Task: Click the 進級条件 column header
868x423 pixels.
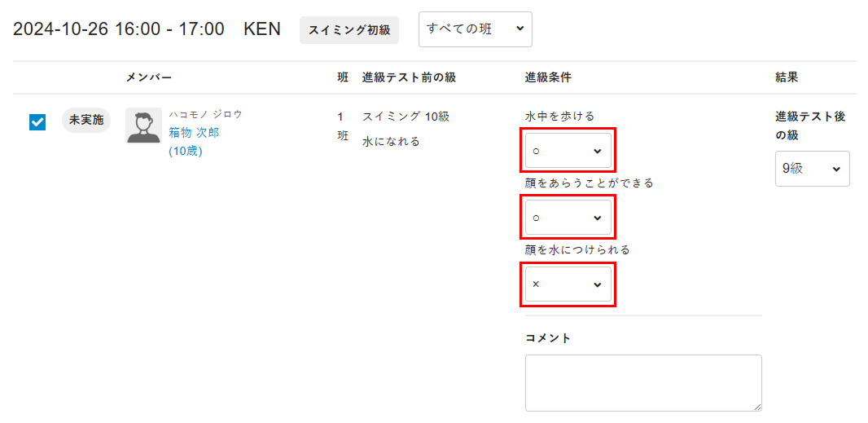Action: click(x=548, y=77)
